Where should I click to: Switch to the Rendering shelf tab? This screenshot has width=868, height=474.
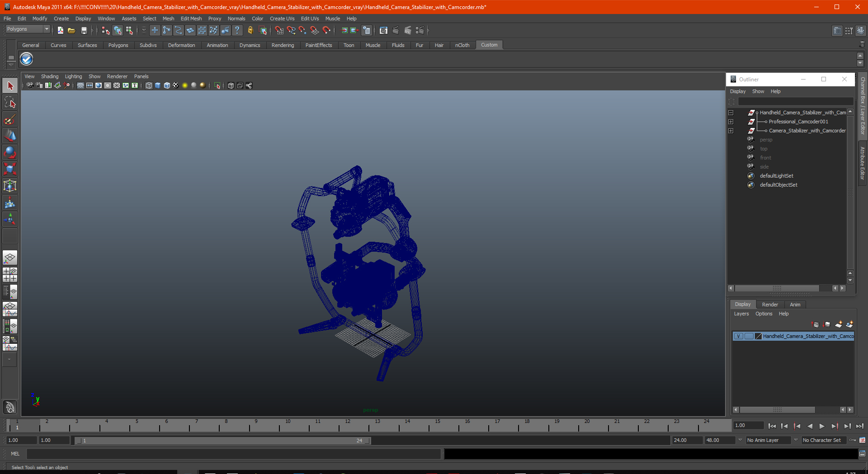coord(283,45)
